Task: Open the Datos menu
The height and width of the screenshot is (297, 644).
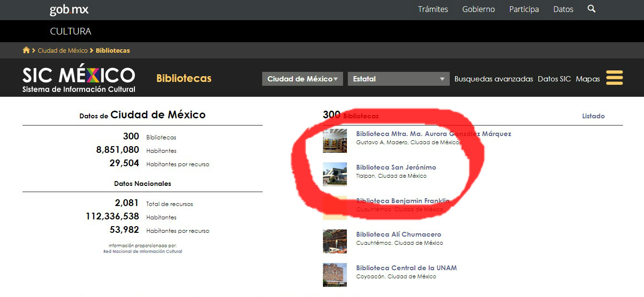Action: 563,9
